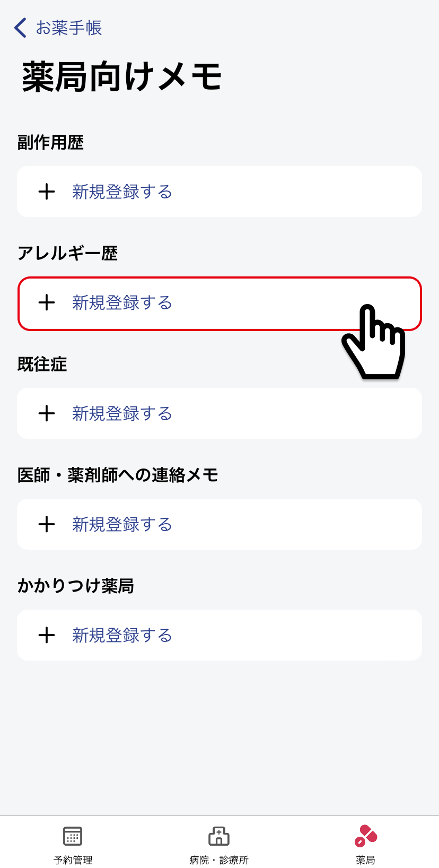Click plus icon under かかりつけ薬局
The width and height of the screenshot is (439, 868).
pos(47,635)
